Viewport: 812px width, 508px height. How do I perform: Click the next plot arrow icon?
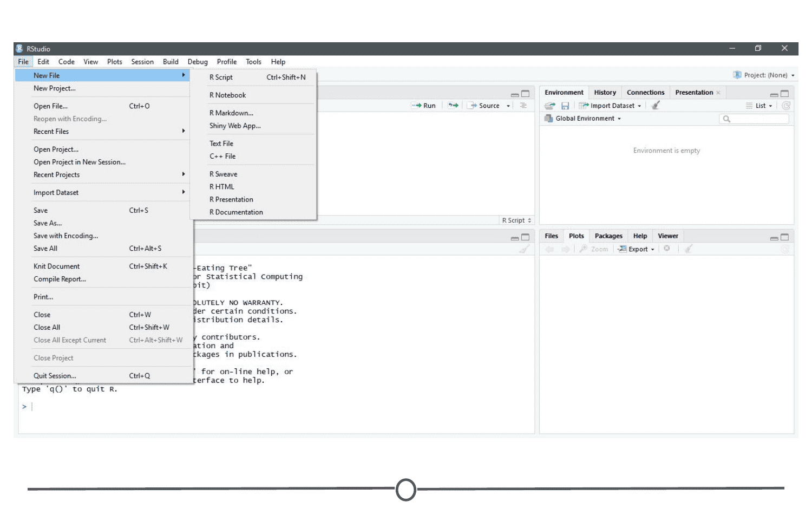565,249
